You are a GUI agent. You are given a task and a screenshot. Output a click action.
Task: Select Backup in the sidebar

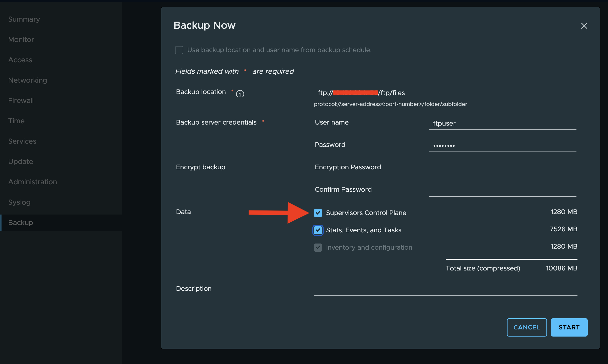(x=61, y=223)
